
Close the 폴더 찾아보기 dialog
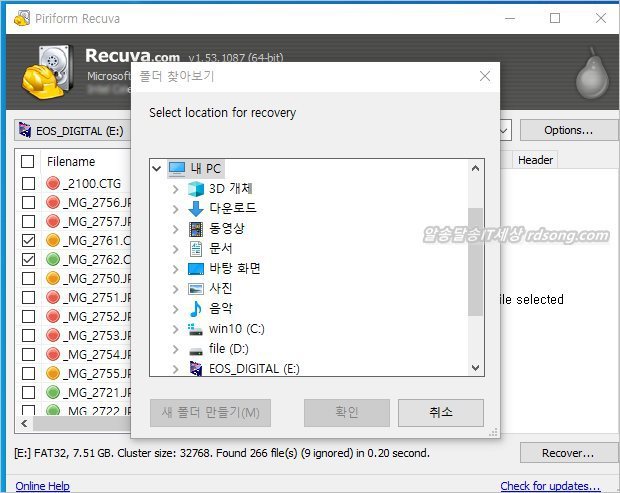(485, 76)
